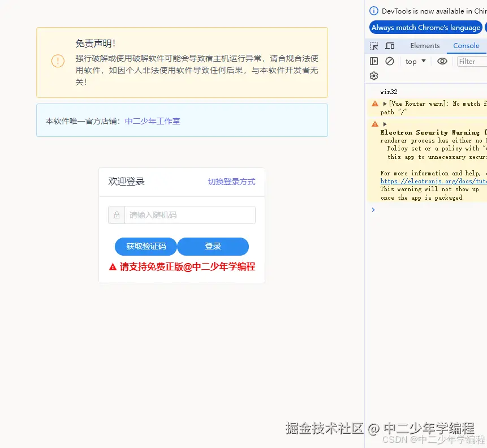Clear the console with the ban icon
Viewport: 487px width, 448px height.
[389, 61]
